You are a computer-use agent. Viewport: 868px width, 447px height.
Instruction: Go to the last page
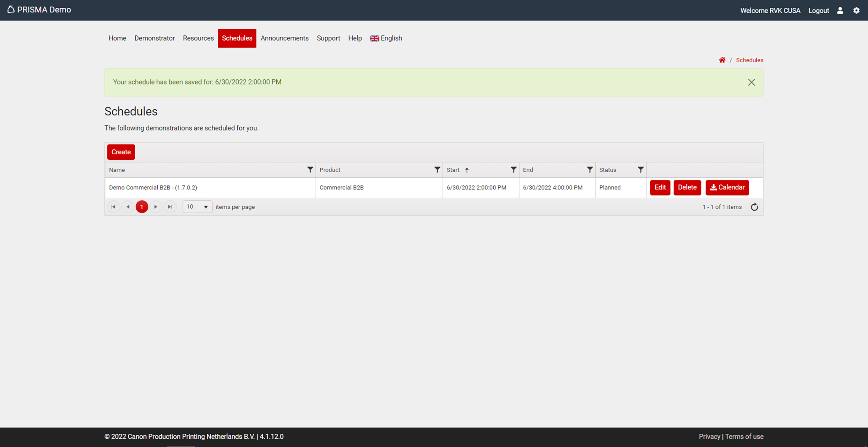[170, 207]
